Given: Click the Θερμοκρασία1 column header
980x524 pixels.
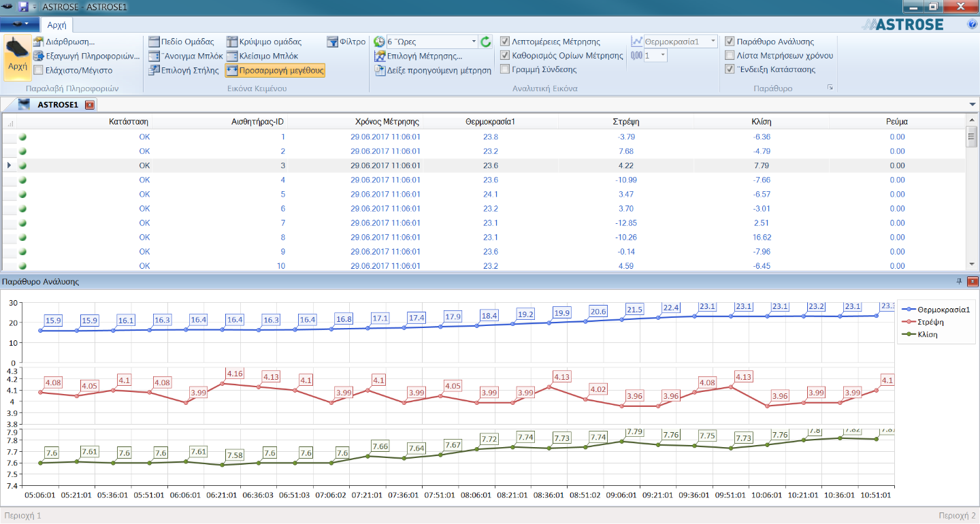Looking at the screenshot, I should click(490, 122).
